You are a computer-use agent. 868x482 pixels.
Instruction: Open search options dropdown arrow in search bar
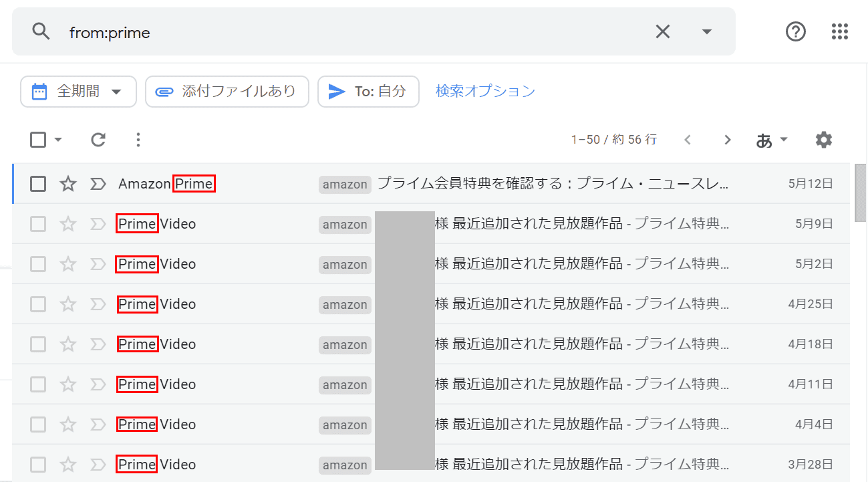[706, 31]
